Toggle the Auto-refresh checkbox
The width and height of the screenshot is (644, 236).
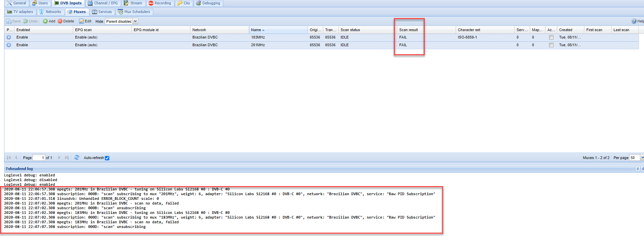(x=107, y=158)
